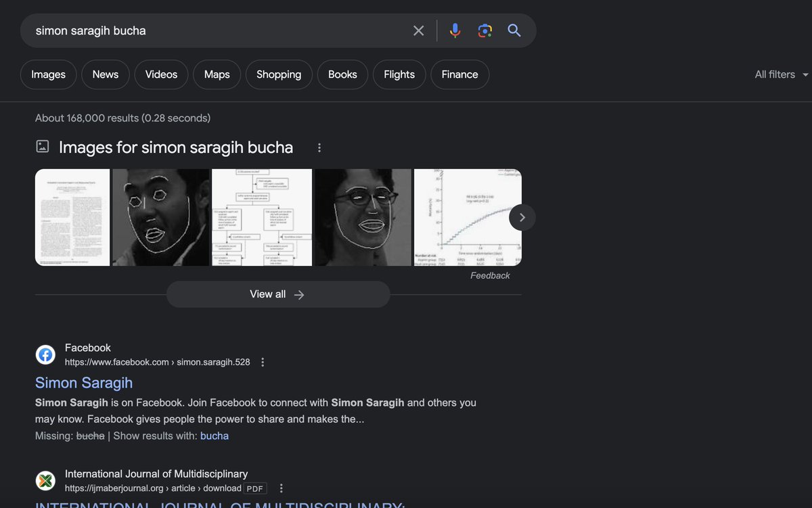Open Images for simon saragih bucha heading
The image size is (812, 508).
[x=176, y=147]
